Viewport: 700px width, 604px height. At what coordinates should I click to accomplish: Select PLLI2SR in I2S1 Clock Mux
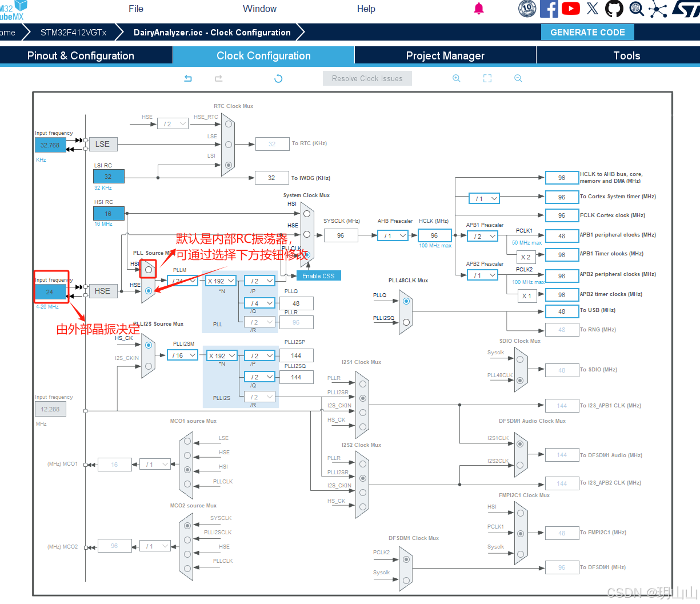(363, 398)
